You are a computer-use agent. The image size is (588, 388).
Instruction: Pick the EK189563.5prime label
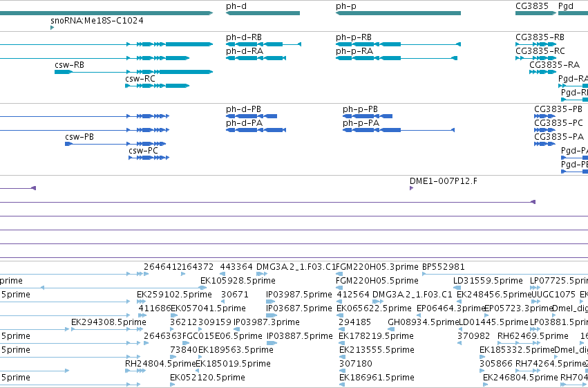236,350
